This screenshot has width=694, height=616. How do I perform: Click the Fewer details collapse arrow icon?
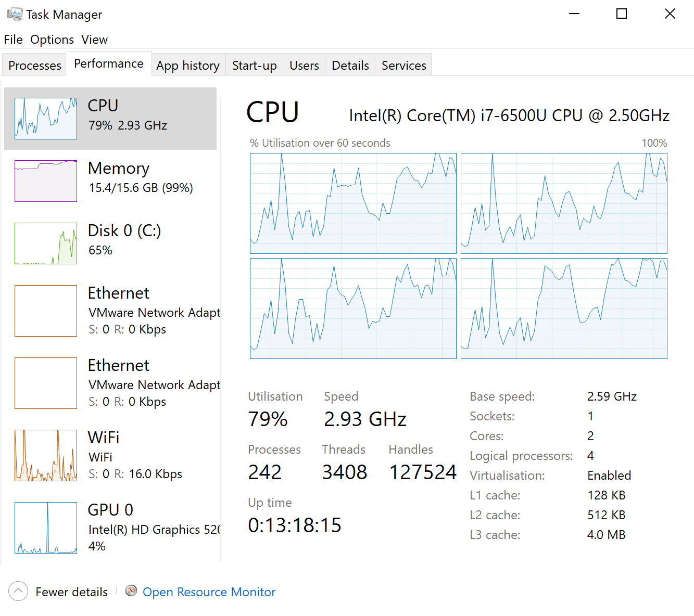click(x=18, y=591)
